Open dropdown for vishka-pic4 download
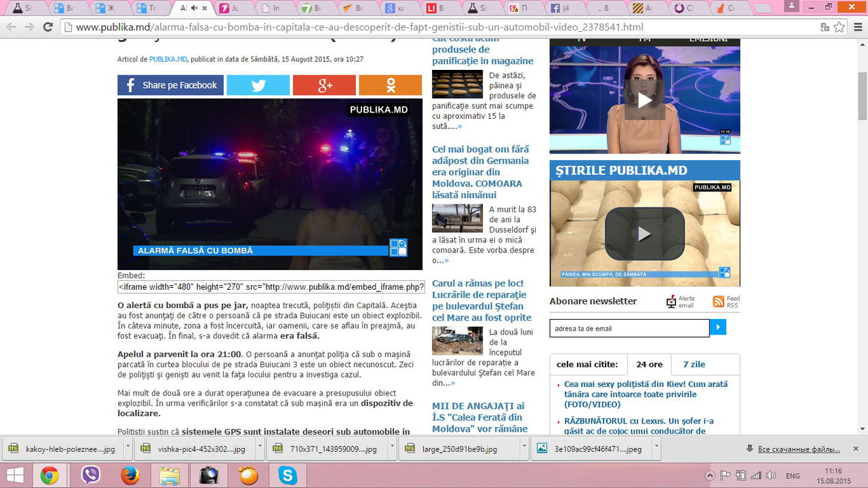This screenshot has height=488, width=868. [x=261, y=449]
